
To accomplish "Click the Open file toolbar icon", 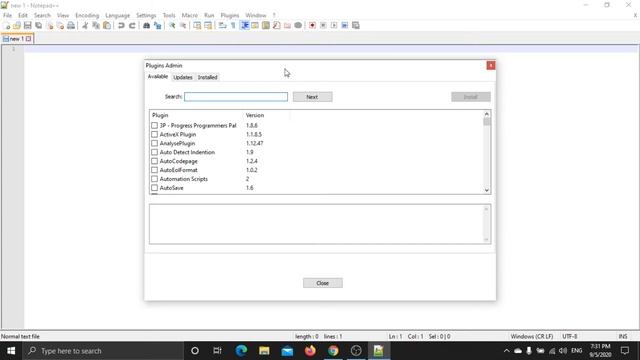I will coord(17,25).
